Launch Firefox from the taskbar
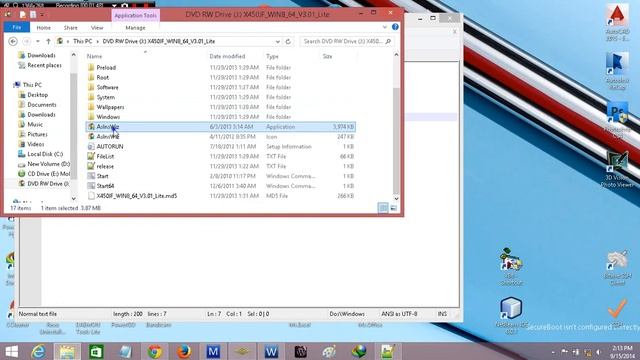Image resolution: width=640 pixels, height=360 pixels. pos(184,351)
